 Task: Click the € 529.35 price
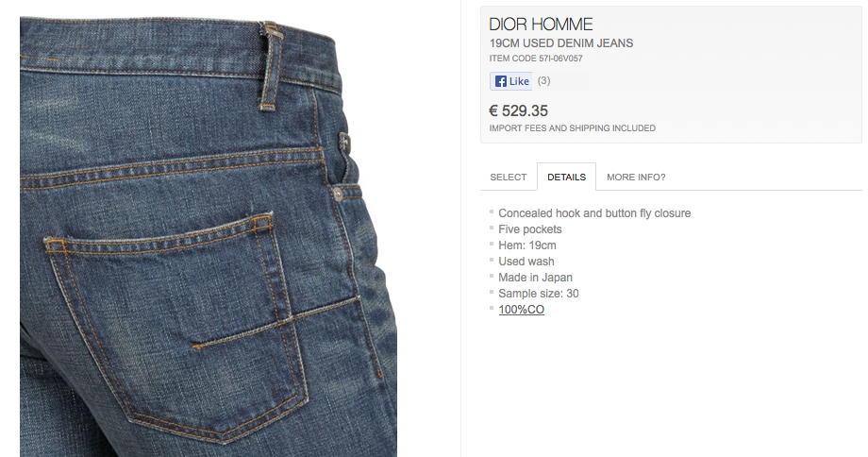(518, 110)
